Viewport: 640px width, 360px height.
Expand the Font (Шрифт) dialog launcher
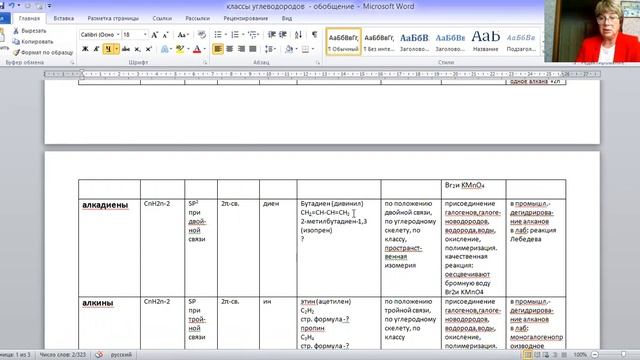click(205, 63)
